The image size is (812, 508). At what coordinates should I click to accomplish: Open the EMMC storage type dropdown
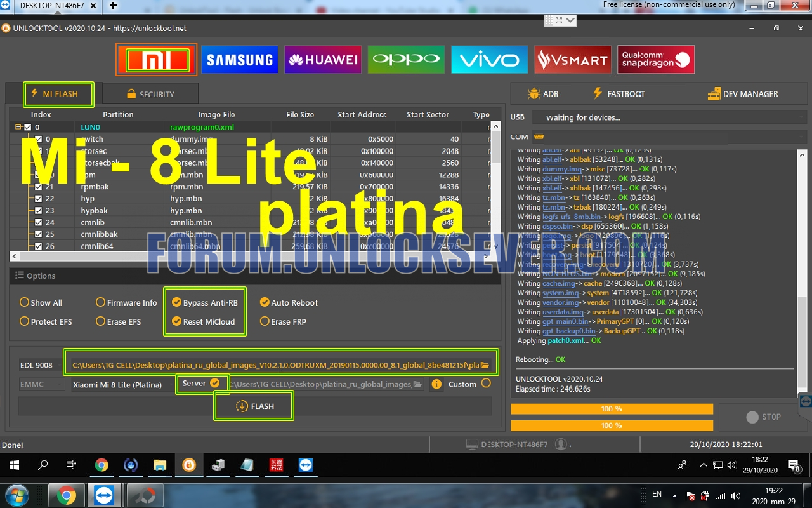pyautogui.click(x=42, y=384)
